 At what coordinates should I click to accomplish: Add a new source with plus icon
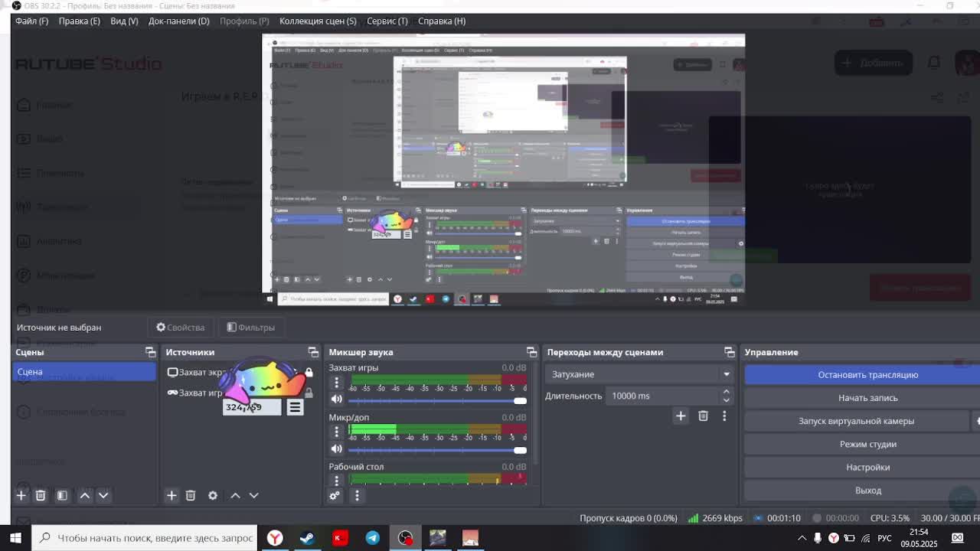click(171, 495)
